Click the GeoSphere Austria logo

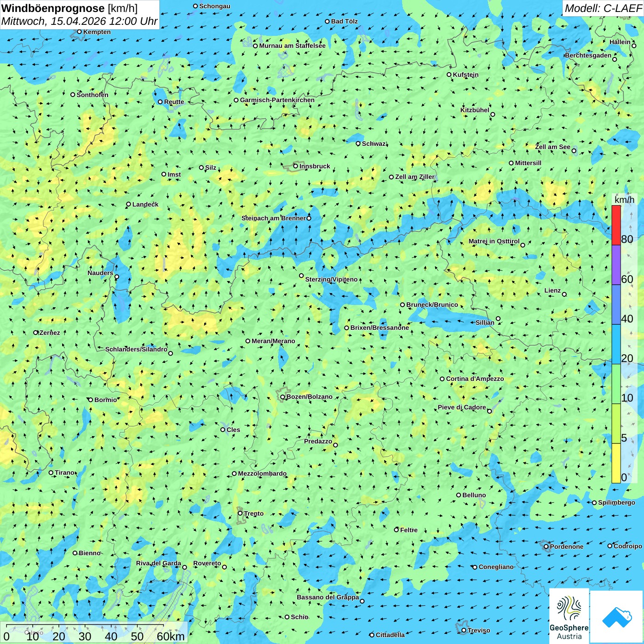569,616
